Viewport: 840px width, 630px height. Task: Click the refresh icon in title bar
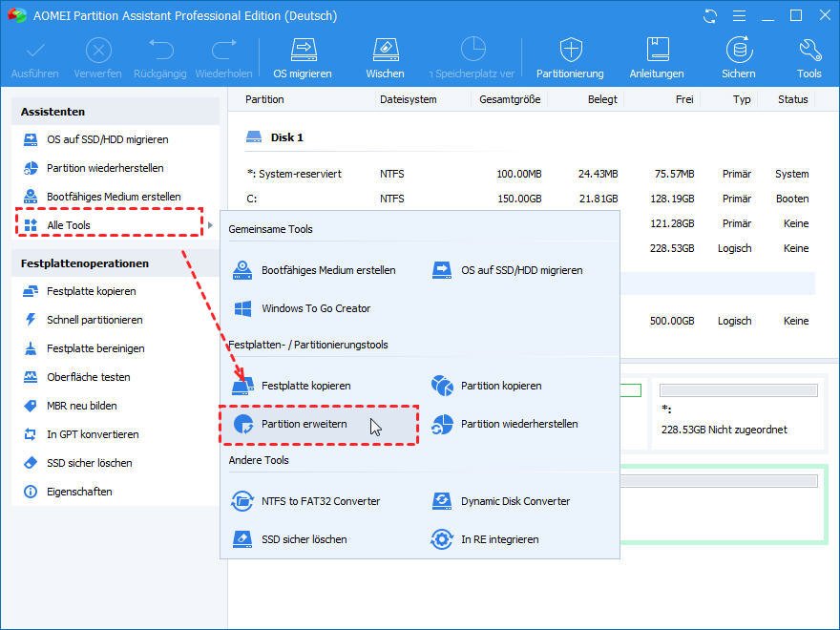[710, 16]
